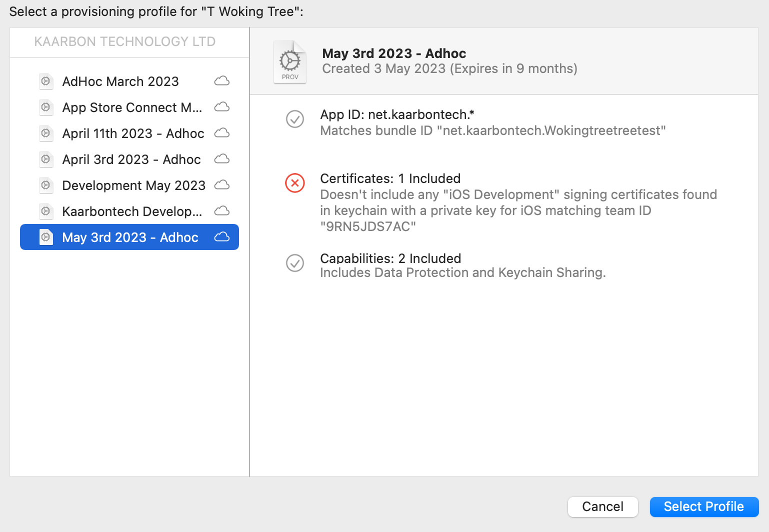The width and height of the screenshot is (769, 532).
Task: Click Cancel to dismiss the dialog
Action: 602,506
